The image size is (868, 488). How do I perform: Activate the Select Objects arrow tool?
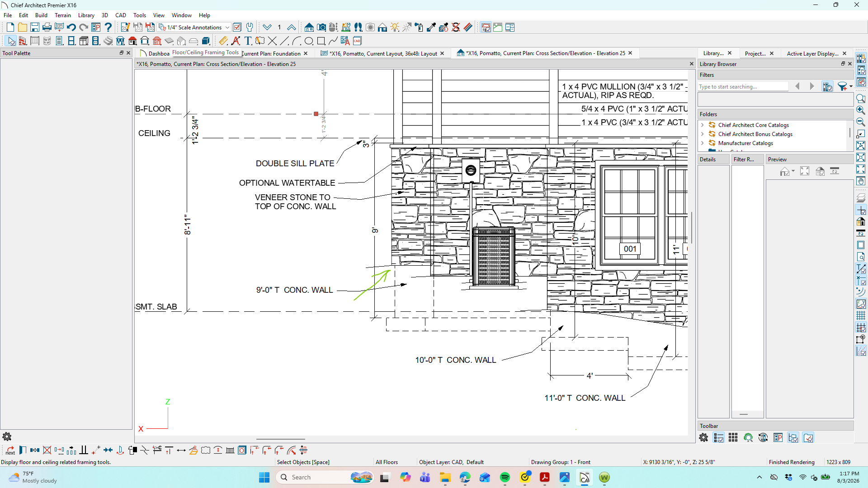click(11, 41)
